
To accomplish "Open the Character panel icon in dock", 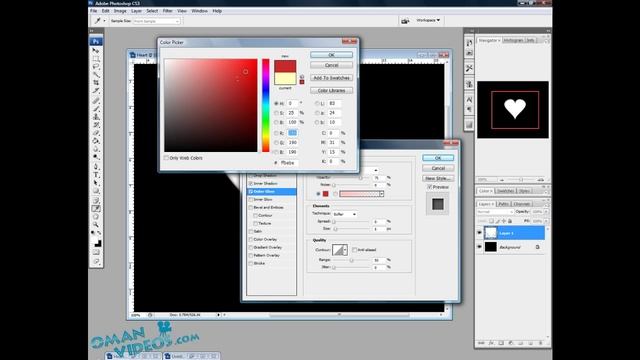I will [469, 100].
